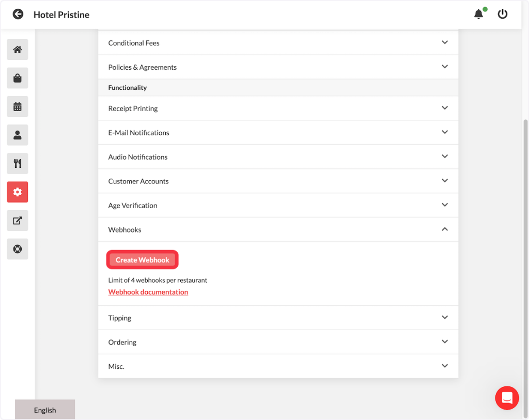The width and height of the screenshot is (529, 420).
Task: Go to the Home sidebar icon
Action: [x=18, y=50]
